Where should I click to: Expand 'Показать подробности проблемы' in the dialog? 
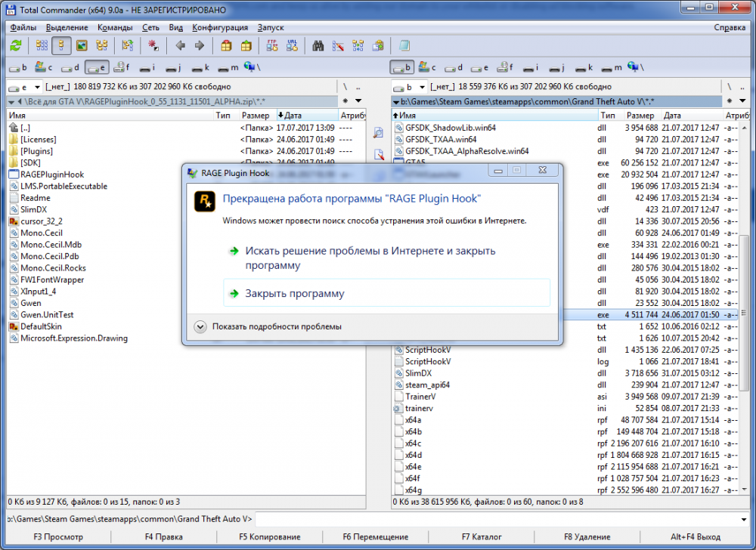(200, 327)
